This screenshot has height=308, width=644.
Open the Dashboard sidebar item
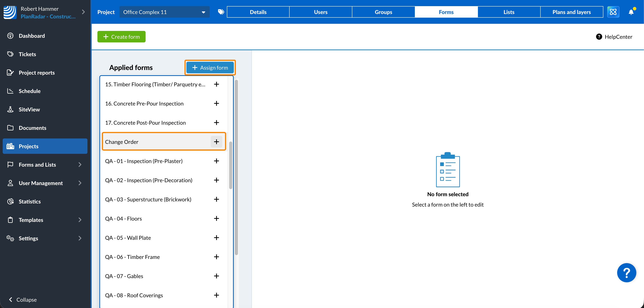coord(32,36)
